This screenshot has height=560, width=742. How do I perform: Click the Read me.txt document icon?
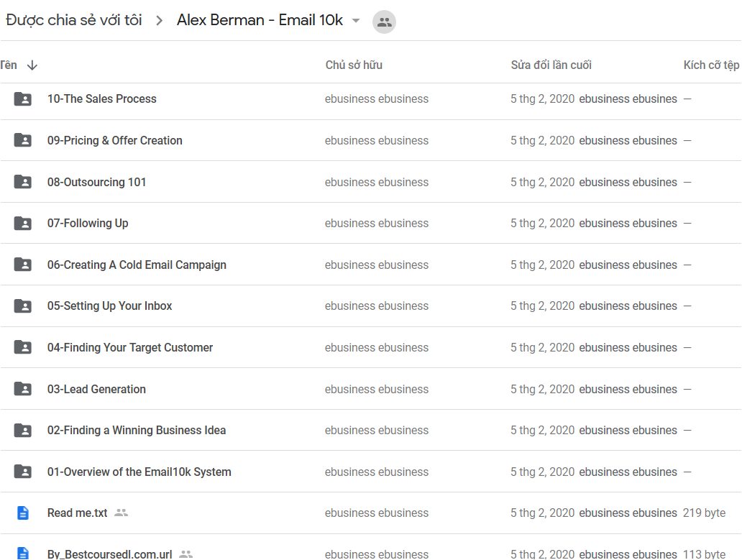(23, 513)
